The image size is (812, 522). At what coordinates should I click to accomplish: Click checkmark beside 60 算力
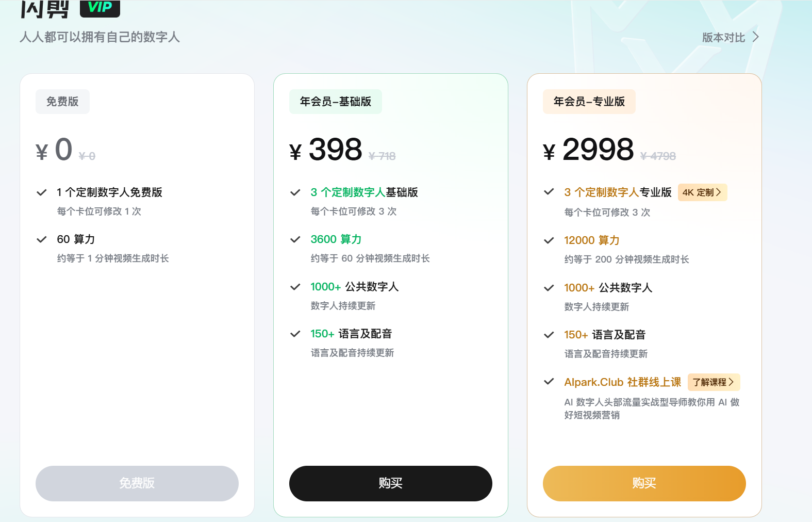[42, 240]
